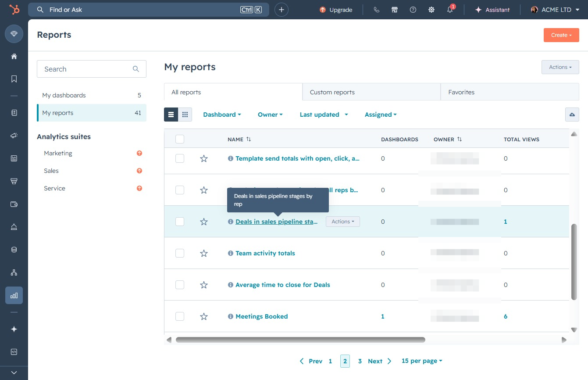This screenshot has height=380, width=588.
Task: Click info icon beside Team activity totals
Action: tap(231, 253)
